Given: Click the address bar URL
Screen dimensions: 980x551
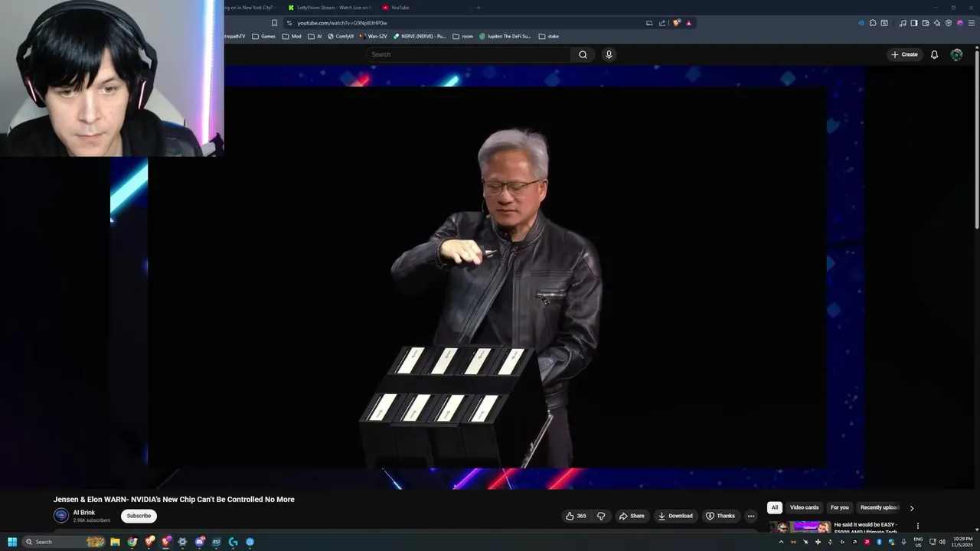Looking at the screenshot, I should coord(342,23).
